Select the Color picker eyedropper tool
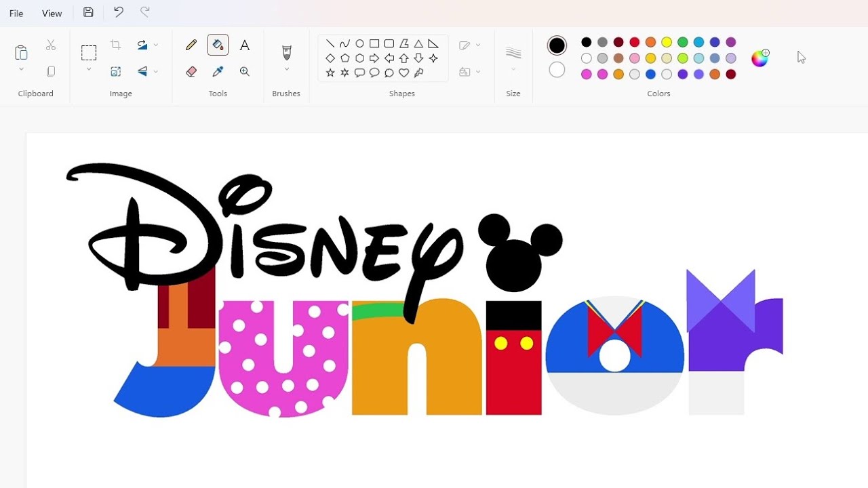Screen dimensions: 868x488 [x=218, y=71]
